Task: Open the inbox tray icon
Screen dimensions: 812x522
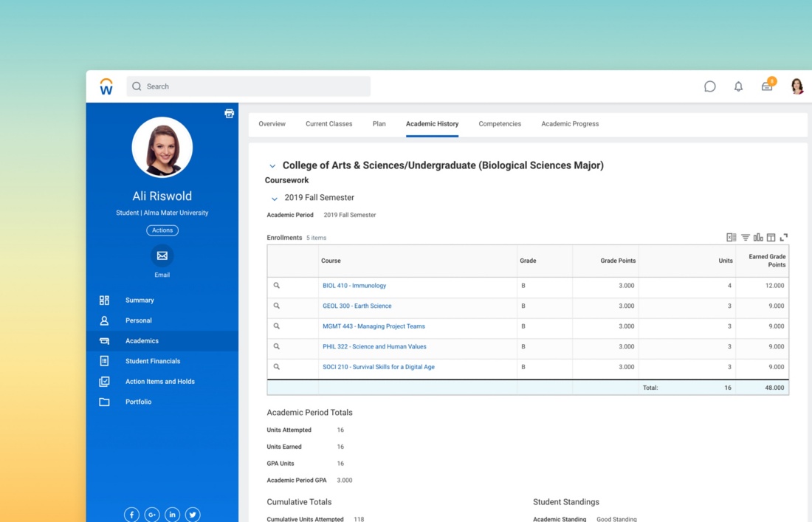Action: 767,86
